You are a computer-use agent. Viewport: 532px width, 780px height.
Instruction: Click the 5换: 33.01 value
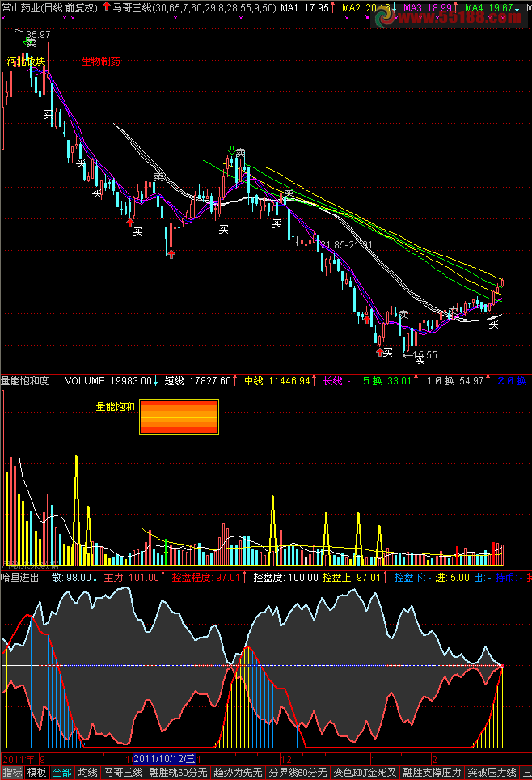tap(387, 380)
